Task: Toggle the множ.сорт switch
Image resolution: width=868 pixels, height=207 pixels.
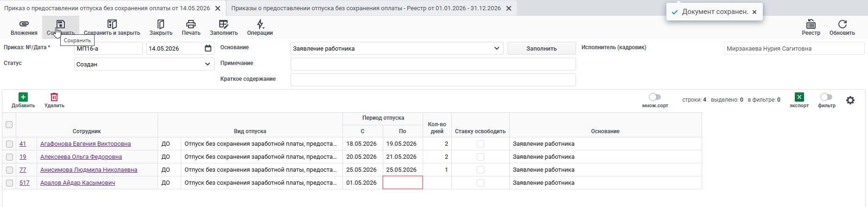Action: pyautogui.click(x=655, y=97)
